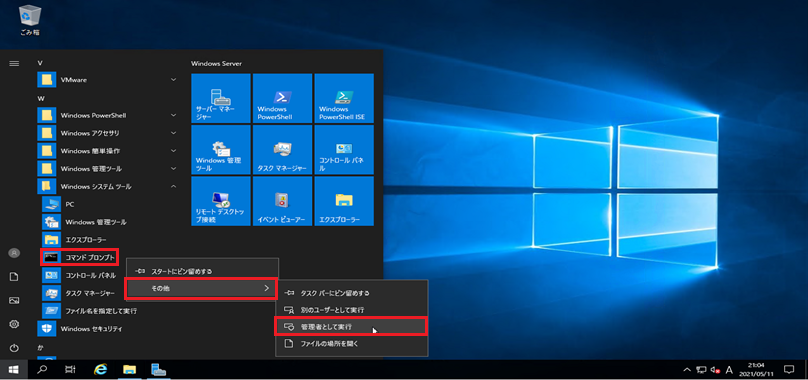Click the Windows Server tile group title
The image size is (808, 380).
216,63
